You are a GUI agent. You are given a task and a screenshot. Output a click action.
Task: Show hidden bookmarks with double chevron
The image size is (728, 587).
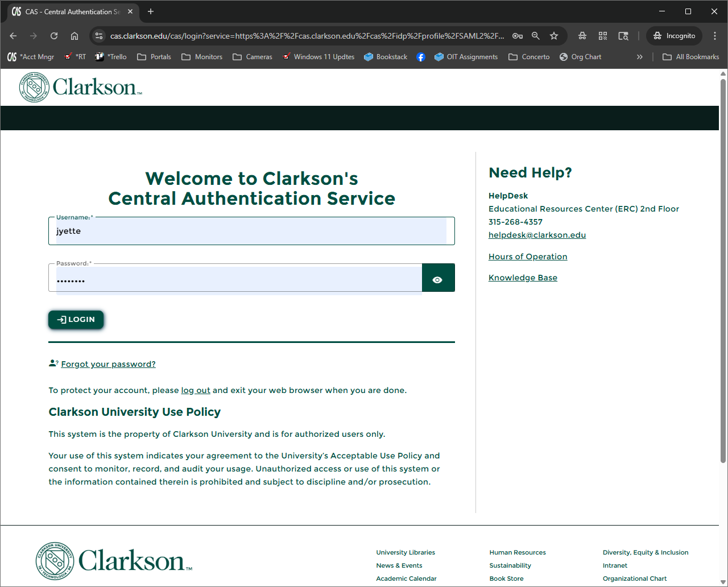(640, 57)
